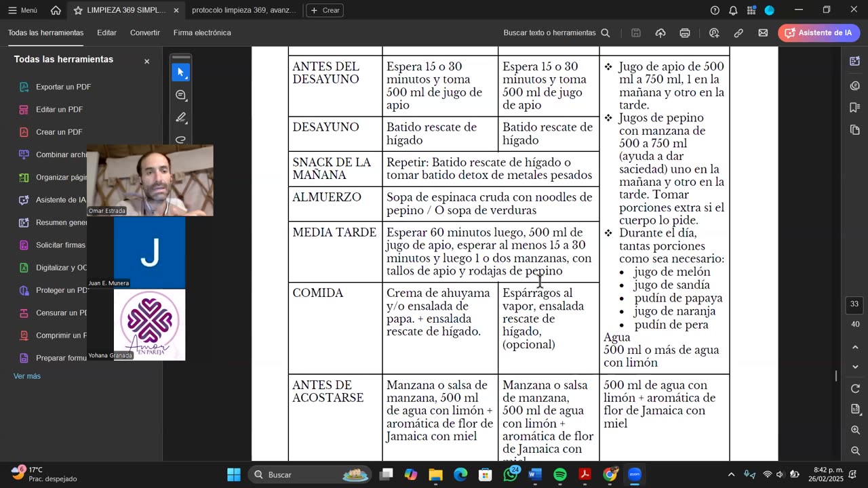Viewport: 868px width, 488px height.
Task: Open WhatsApp from taskbar
Action: coord(511,474)
